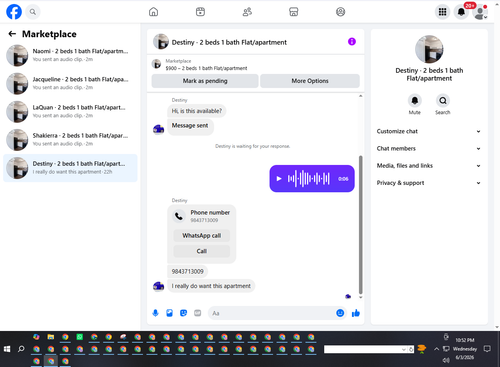Screen dimensions: 500x367
Task: Click the 9843713009 message bubble
Action: click(187, 271)
